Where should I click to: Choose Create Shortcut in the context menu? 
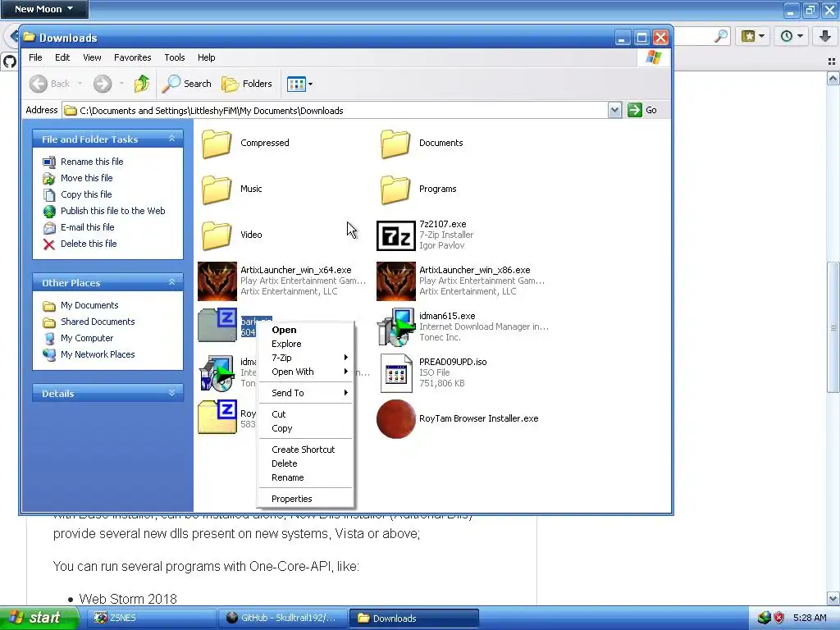point(305,450)
